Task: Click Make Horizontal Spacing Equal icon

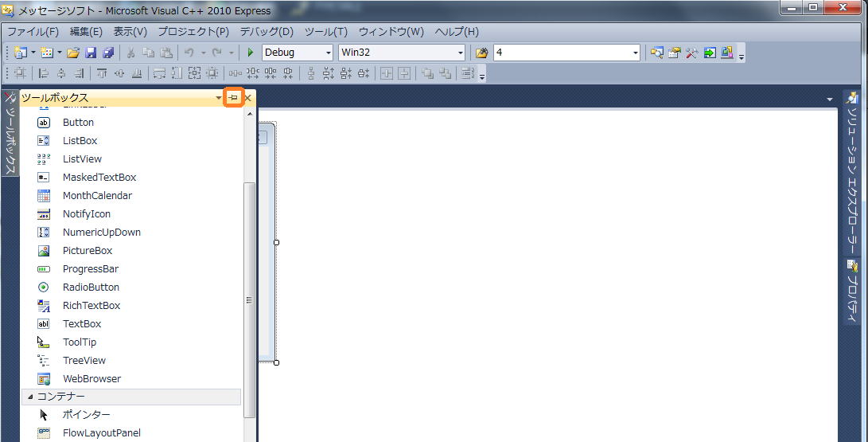Action: [x=235, y=73]
